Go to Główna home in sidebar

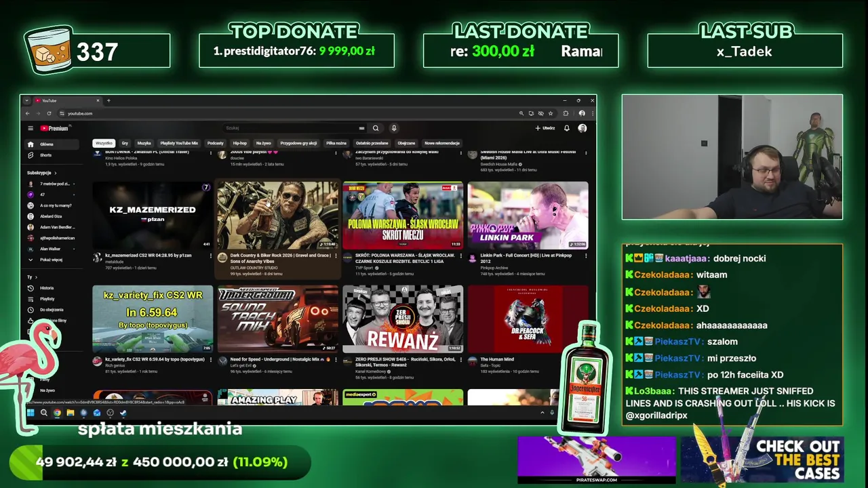(x=53, y=144)
